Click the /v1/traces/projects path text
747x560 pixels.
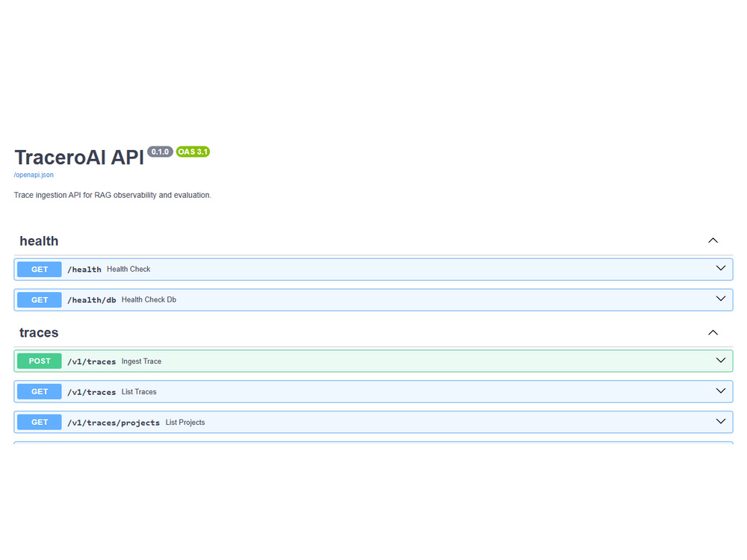114,423
